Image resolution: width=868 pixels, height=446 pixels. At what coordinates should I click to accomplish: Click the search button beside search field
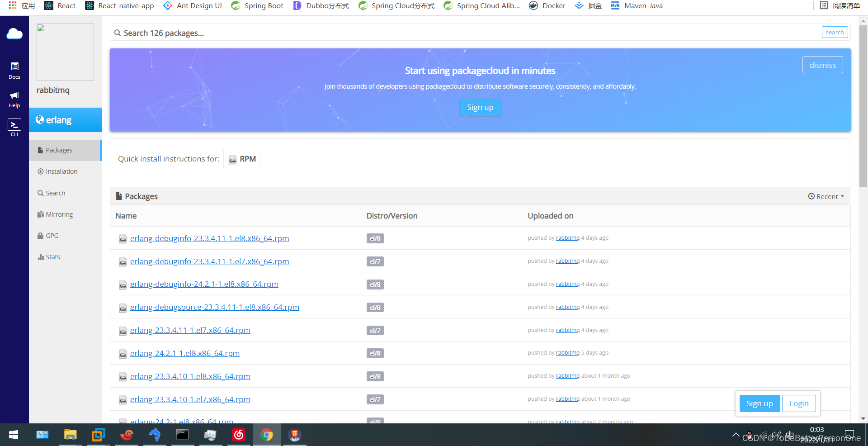click(x=835, y=32)
